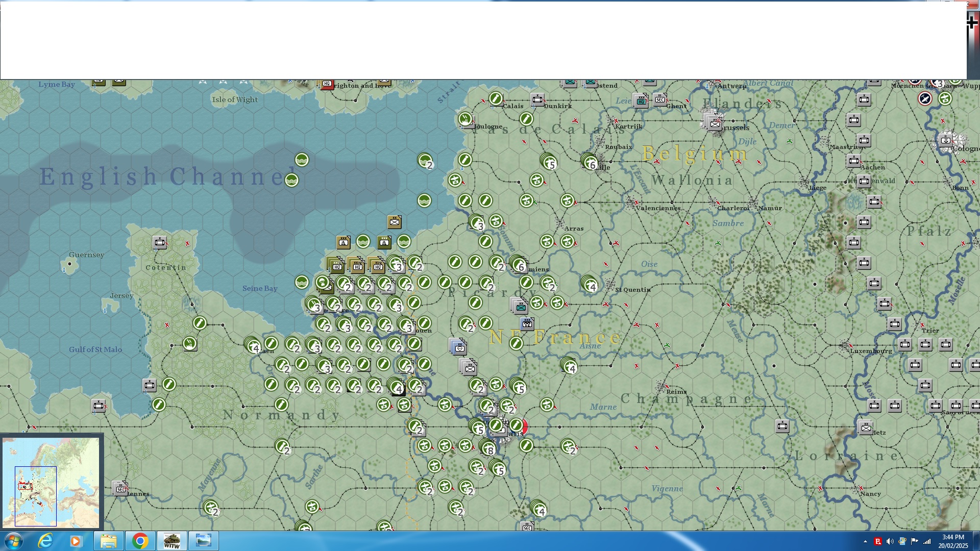Screen dimensions: 980x551
Task: Select the stack numbered 4 at Caen
Action: [x=253, y=346]
